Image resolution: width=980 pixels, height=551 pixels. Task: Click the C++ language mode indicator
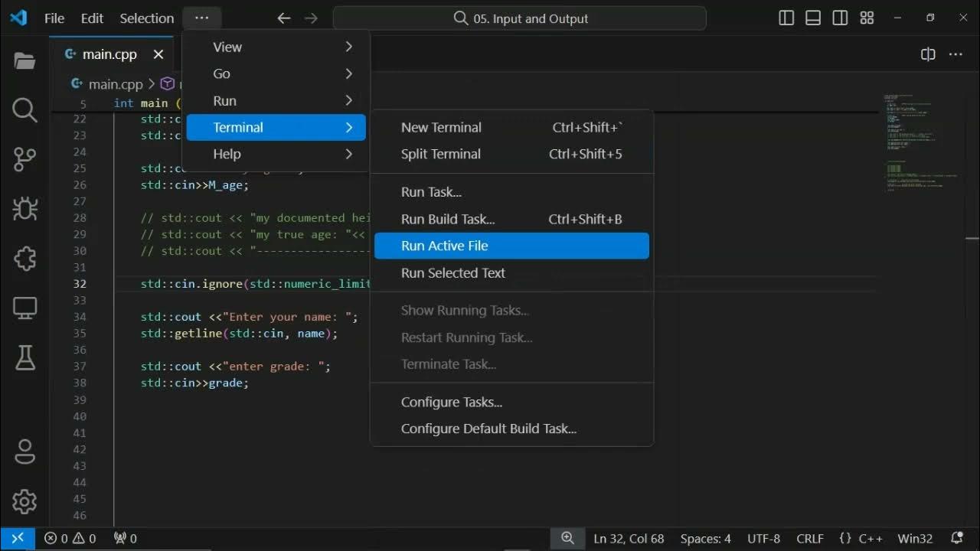[861, 539]
